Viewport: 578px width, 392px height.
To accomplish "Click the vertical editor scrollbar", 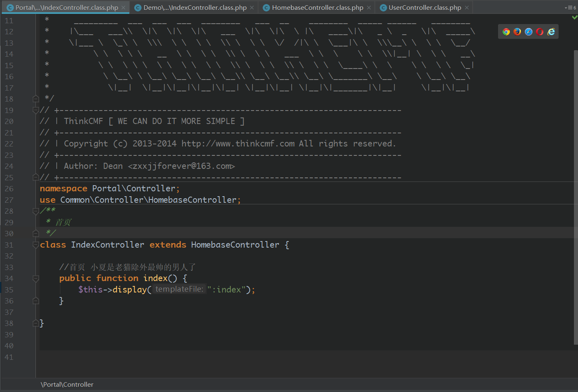I will (576, 197).
